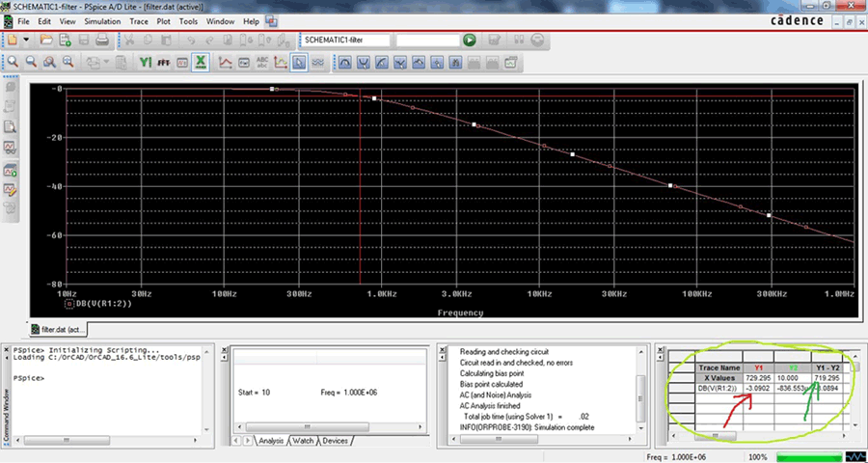Click the Y1 value -3.0902 cell
The width and height of the screenshot is (868, 463).
pyautogui.click(x=758, y=388)
